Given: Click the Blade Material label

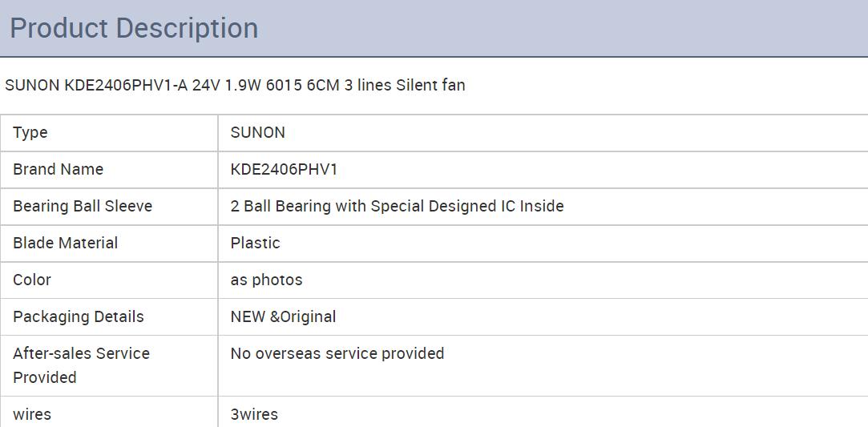Looking at the screenshot, I should tap(66, 243).
